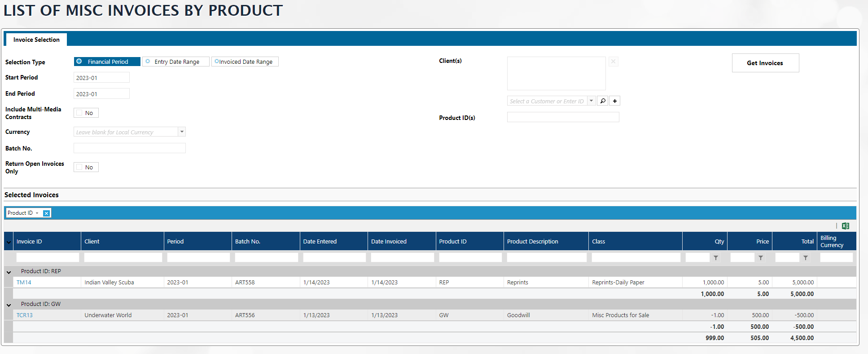Toggle Include Multi-Media Contracts checkbox
This screenshot has width=868, height=354.
point(79,113)
